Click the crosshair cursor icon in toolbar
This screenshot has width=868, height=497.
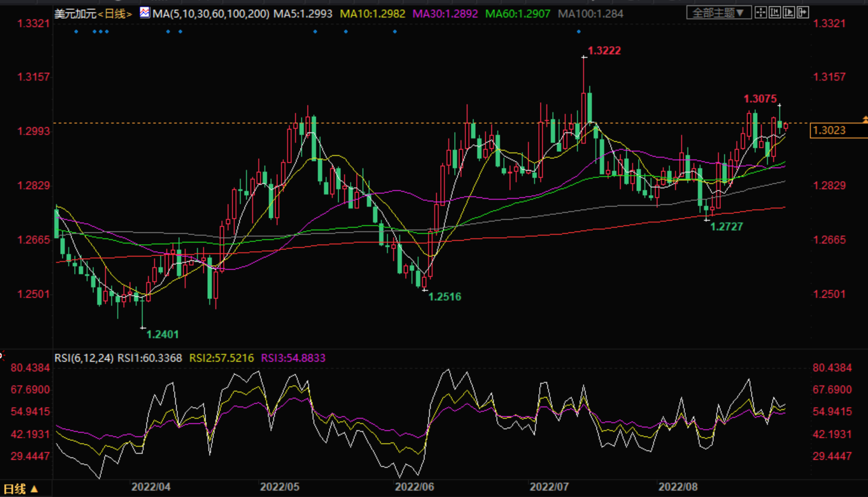pyautogui.click(x=761, y=12)
